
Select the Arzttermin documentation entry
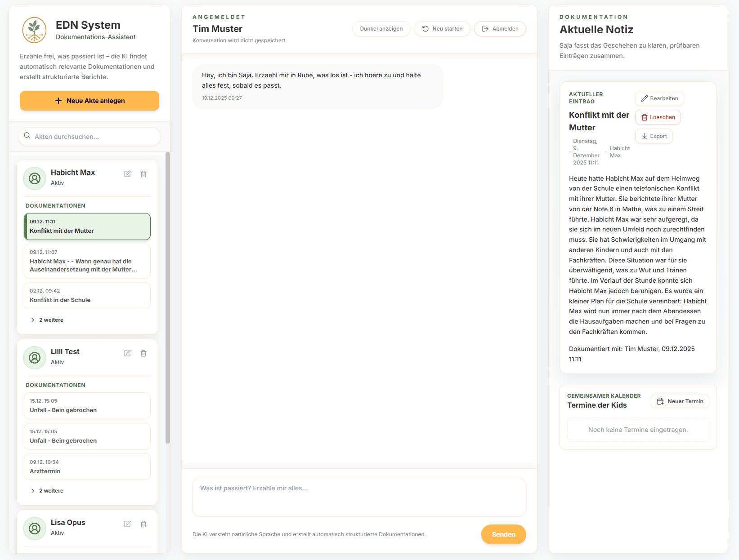click(x=87, y=467)
